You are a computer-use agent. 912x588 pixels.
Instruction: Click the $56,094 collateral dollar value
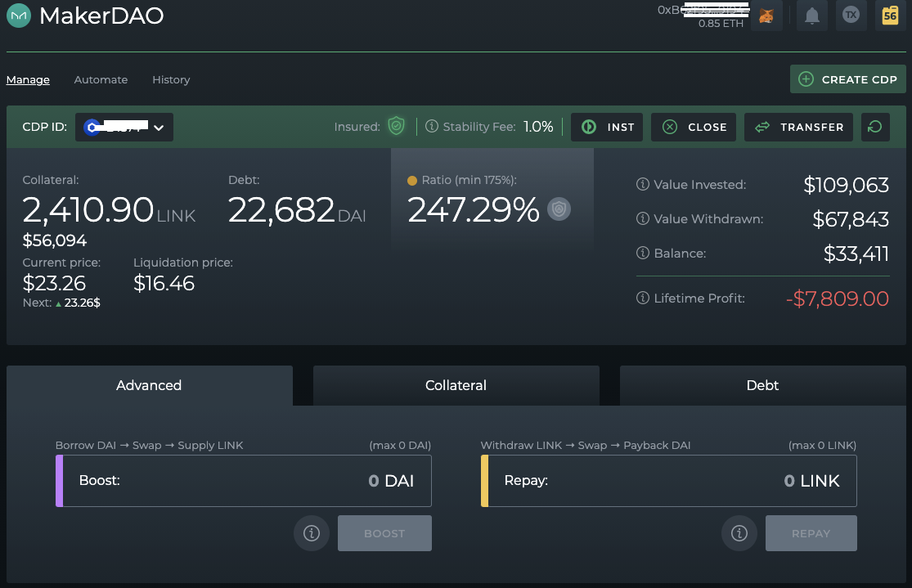55,240
